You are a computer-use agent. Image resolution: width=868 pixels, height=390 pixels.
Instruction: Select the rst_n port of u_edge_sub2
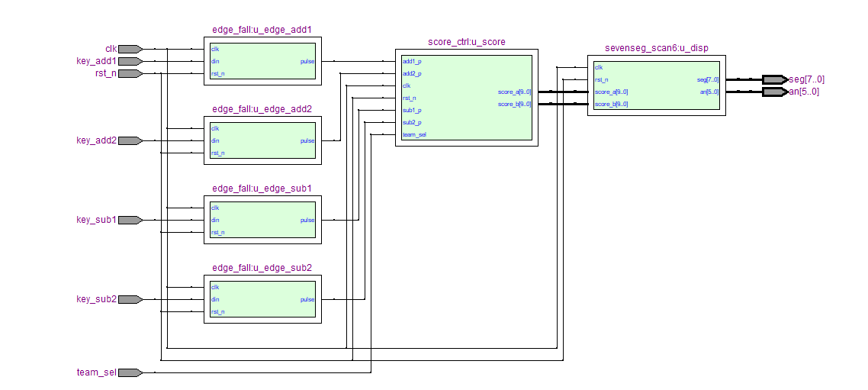click(217, 311)
